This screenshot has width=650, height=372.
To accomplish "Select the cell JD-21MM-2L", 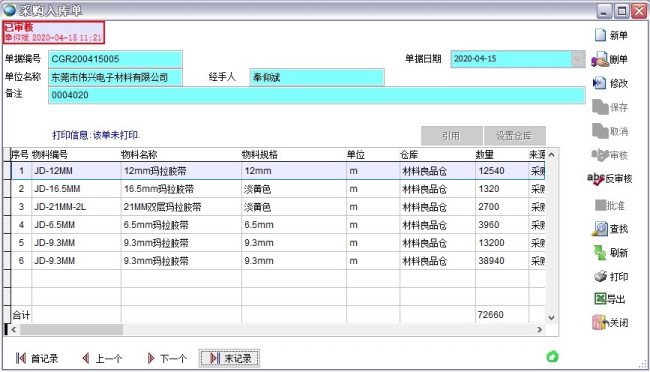I will coord(76,207).
